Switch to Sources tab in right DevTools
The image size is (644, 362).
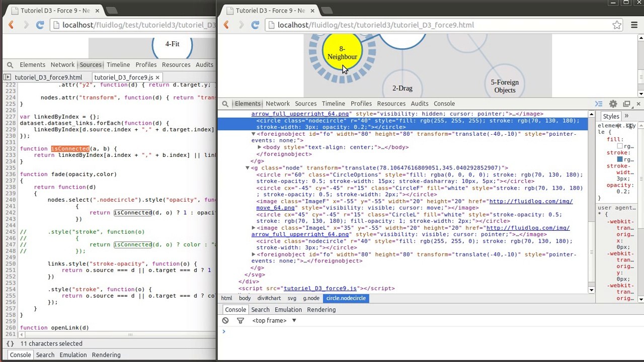305,104
